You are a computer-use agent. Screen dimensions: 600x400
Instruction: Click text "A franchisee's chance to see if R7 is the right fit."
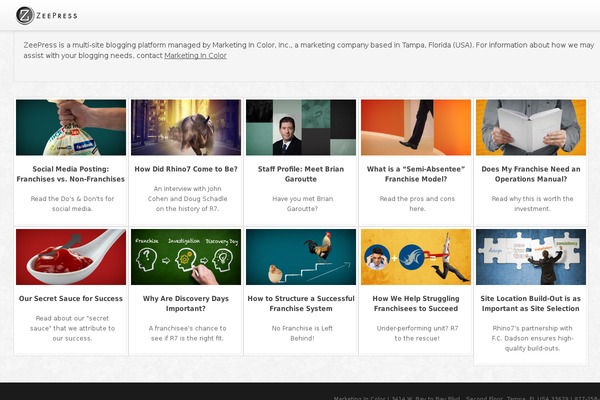click(x=188, y=333)
